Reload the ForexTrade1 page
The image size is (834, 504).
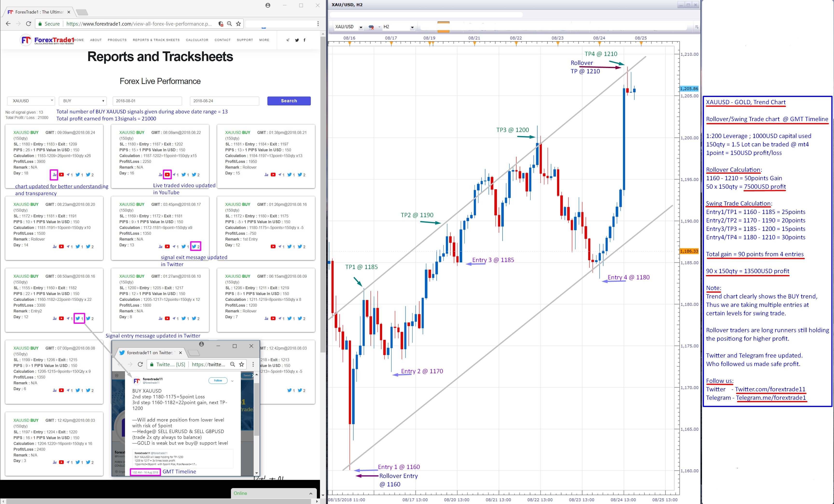tap(29, 24)
